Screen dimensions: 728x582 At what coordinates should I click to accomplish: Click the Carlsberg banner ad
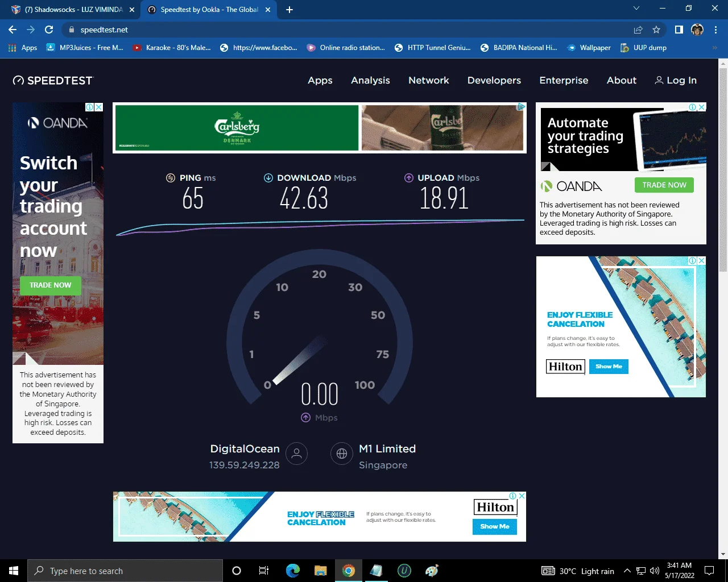[319, 128]
